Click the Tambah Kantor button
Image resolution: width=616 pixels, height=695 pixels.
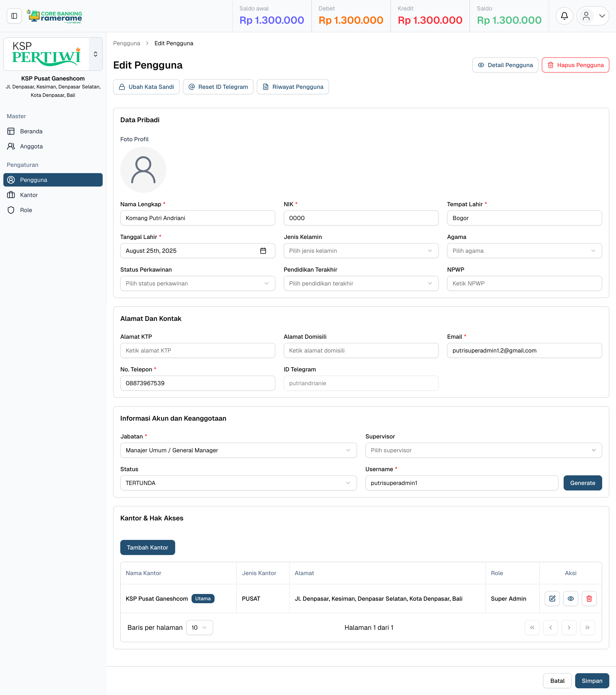tap(148, 547)
